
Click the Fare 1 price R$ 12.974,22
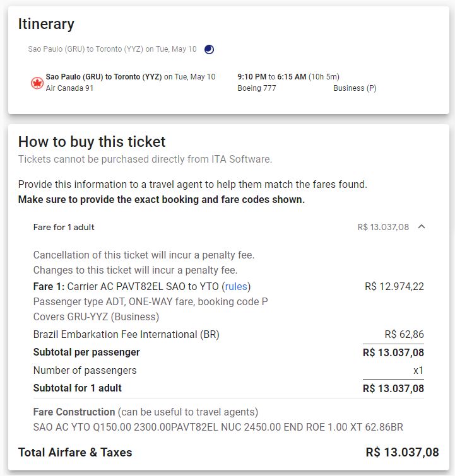tap(394, 286)
